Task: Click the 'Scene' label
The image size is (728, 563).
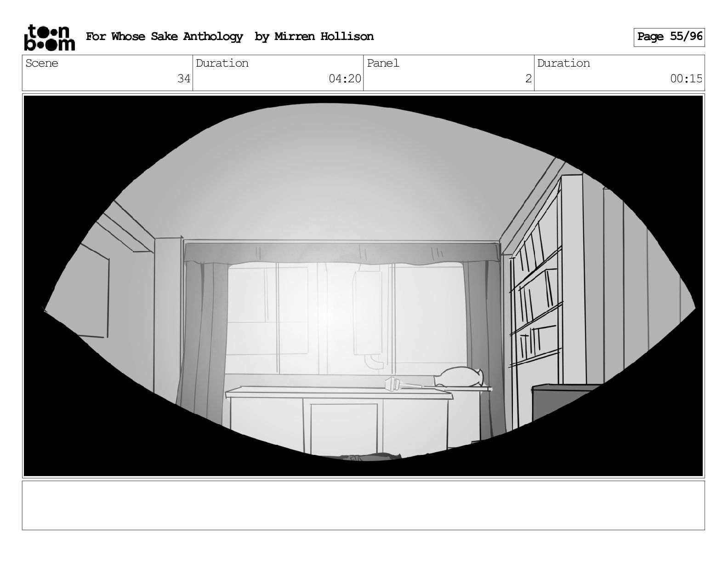Action: click(42, 63)
